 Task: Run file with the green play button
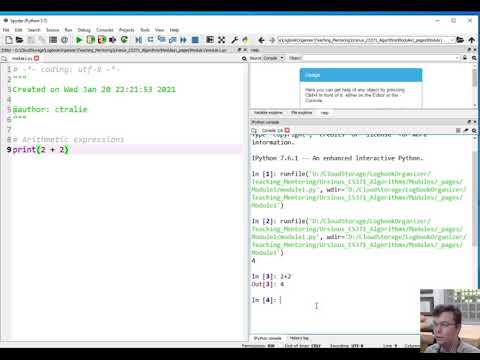pyautogui.click(x=79, y=40)
